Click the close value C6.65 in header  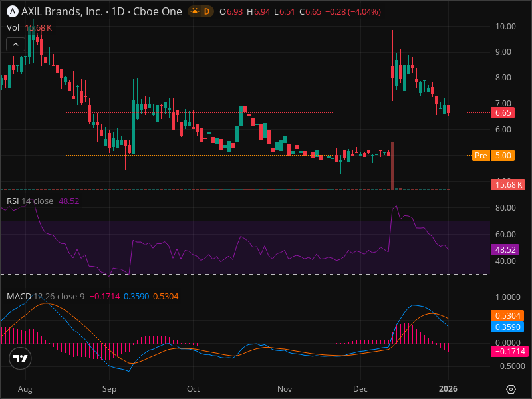(310, 12)
